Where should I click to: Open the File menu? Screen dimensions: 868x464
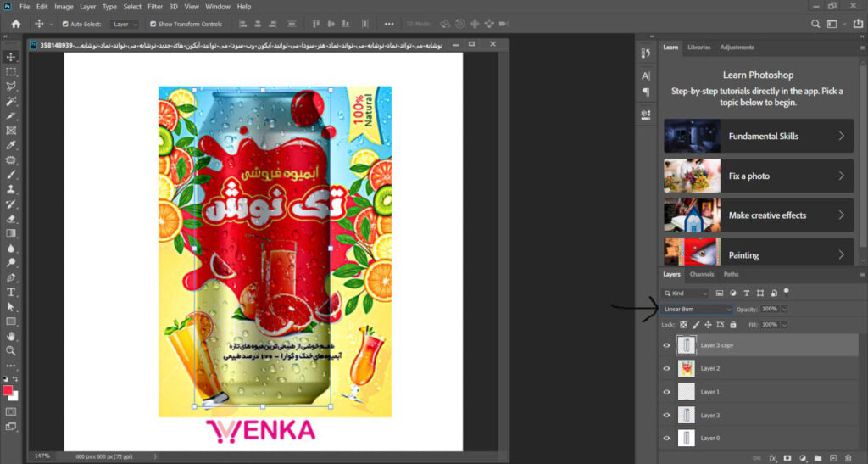point(25,7)
